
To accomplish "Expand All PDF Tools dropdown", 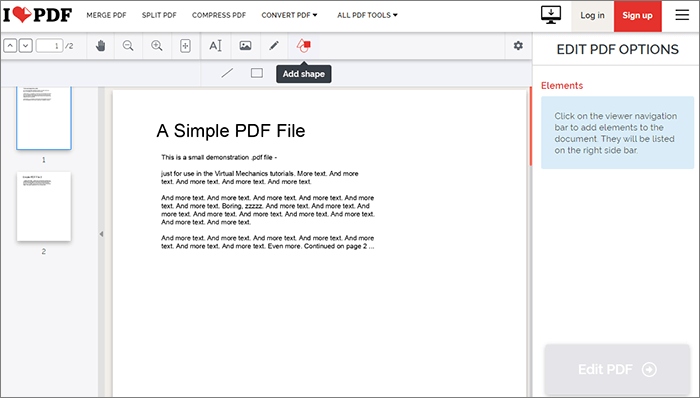I will click(367, 15).
